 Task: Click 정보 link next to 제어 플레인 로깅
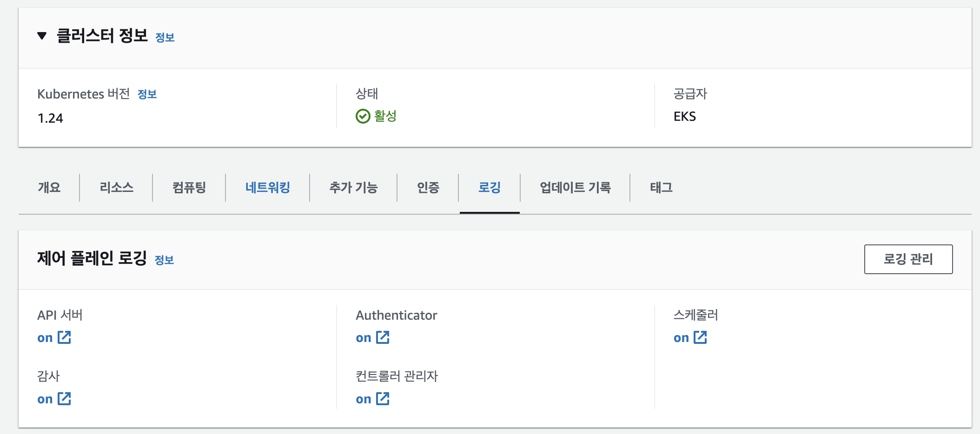(x=164, y=260)
